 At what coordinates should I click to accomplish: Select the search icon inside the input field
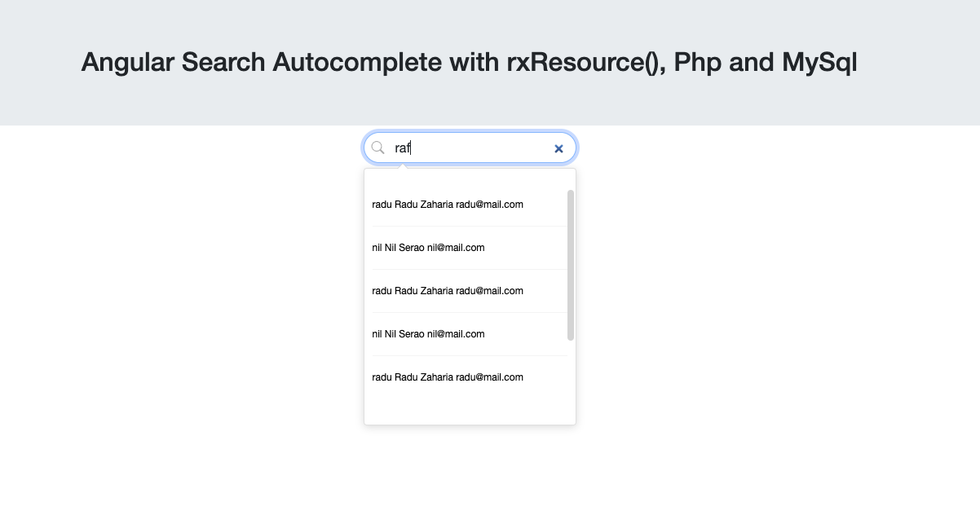pyautogui.click(x=377, y=148)
